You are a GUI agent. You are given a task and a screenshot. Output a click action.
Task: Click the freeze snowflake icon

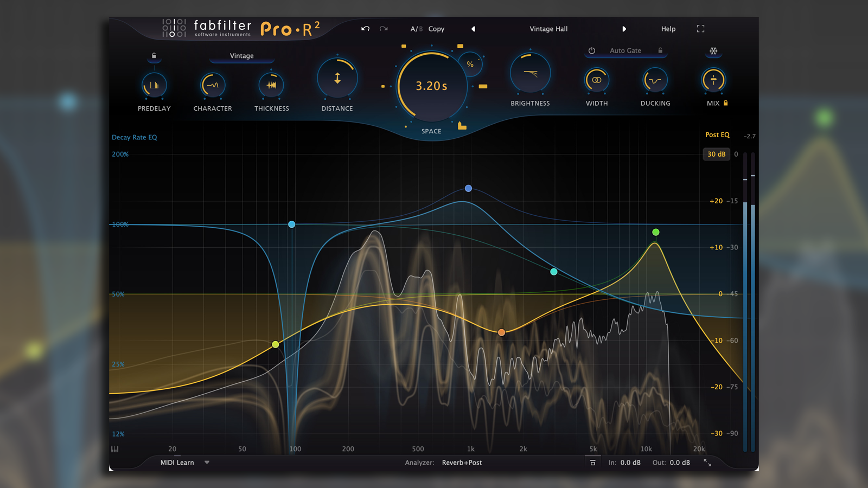[713, 51]
